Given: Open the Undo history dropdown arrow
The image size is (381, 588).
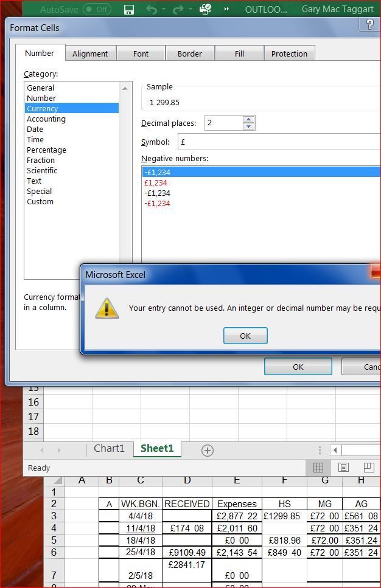Looking at the screenshot, I should point(164,9).
